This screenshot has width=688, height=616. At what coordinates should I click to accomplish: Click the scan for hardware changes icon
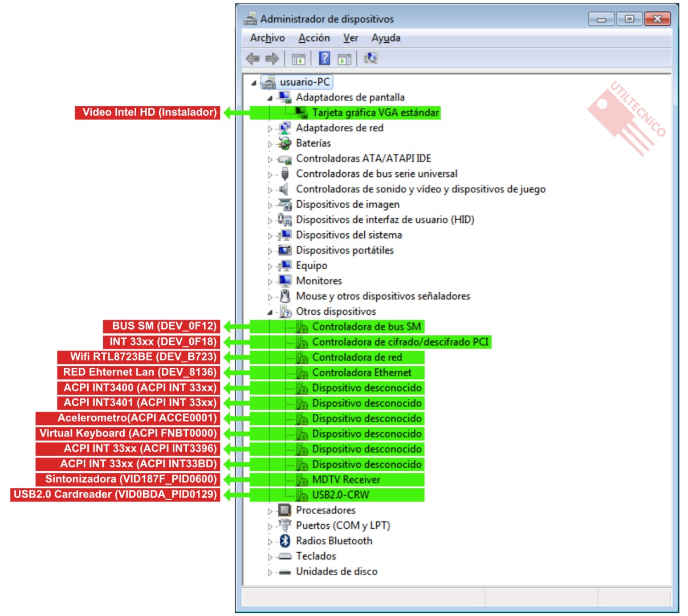click(371, 58)
